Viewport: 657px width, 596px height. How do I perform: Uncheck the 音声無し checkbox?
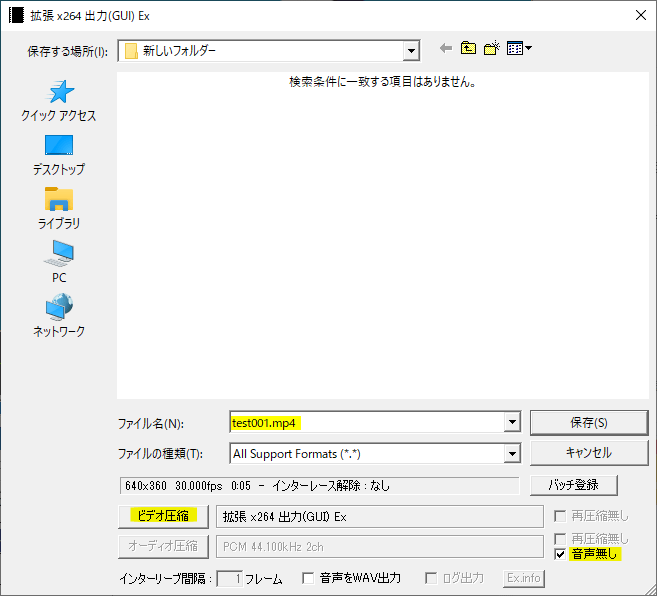(x=560, y=554)
